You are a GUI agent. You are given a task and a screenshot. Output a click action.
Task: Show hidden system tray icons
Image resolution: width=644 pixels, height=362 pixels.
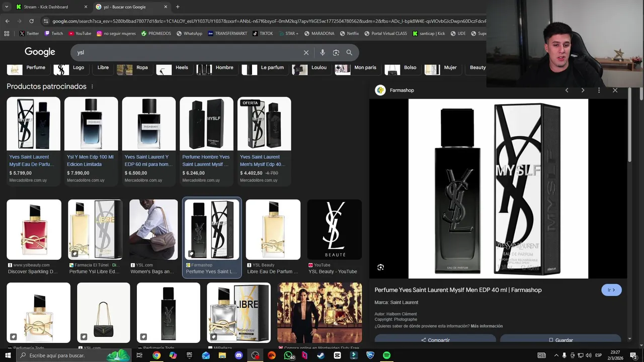(x=556, y=355)
